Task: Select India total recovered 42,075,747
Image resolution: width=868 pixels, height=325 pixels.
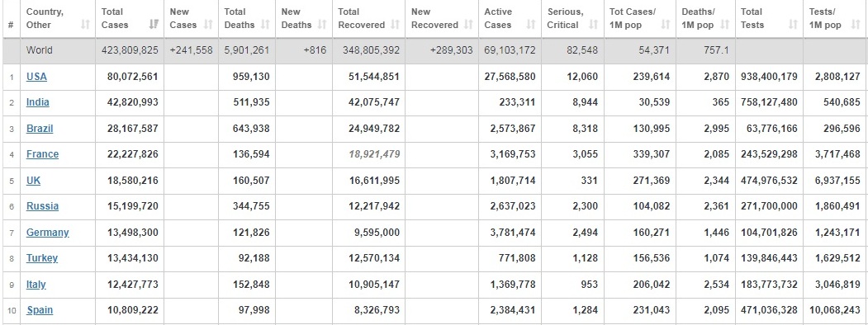Action: [374, 102]
